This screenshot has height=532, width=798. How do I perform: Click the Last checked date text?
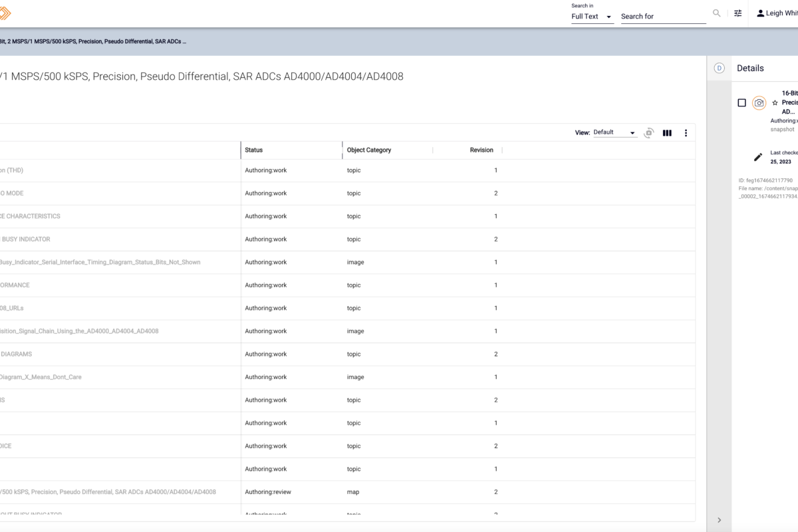(784, 157)
